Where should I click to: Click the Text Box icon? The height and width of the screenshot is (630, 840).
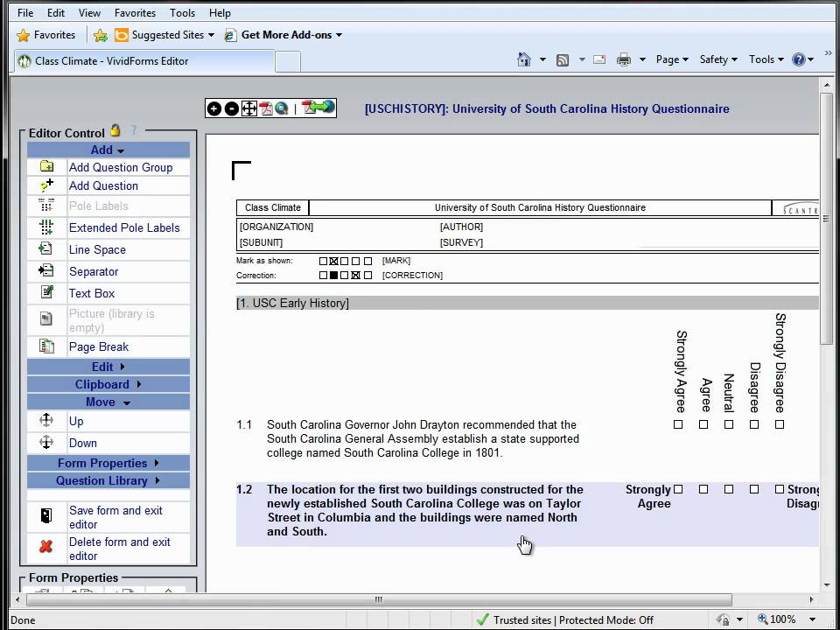point(46,292)
